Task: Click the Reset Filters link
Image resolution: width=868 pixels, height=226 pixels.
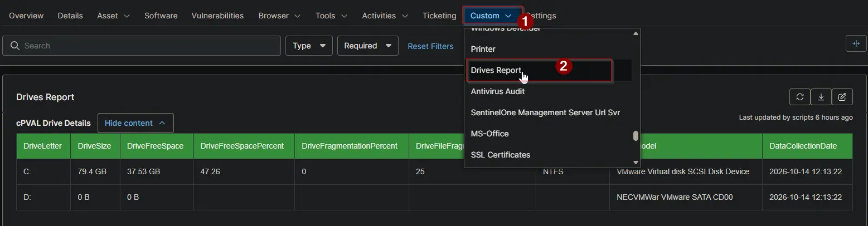Action: click(x=430, y=46)
